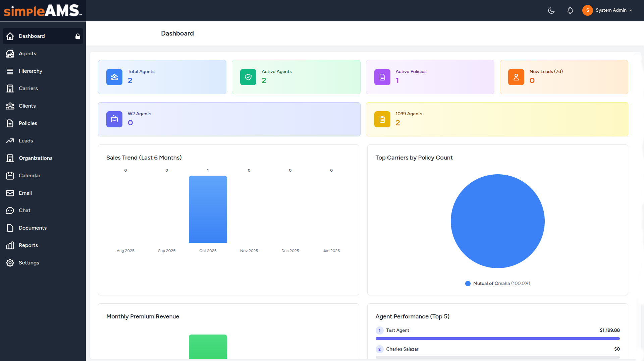This screenshot has height=361, width=644.
Task: Open the Email inbox
Action: (x=25, y=193)
